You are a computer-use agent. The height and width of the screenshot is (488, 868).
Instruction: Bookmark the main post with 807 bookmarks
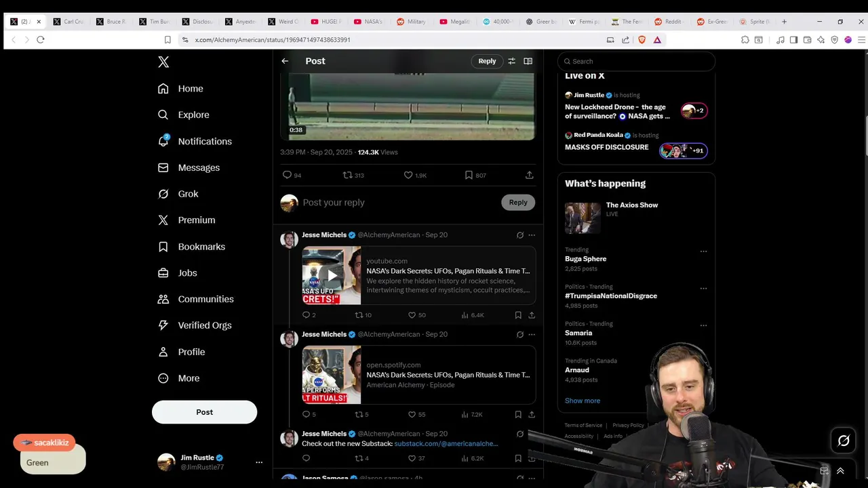(x=475, y=175)
